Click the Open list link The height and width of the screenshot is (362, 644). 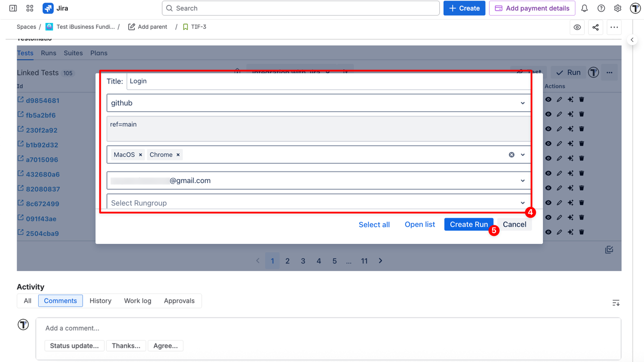point(420,224)
